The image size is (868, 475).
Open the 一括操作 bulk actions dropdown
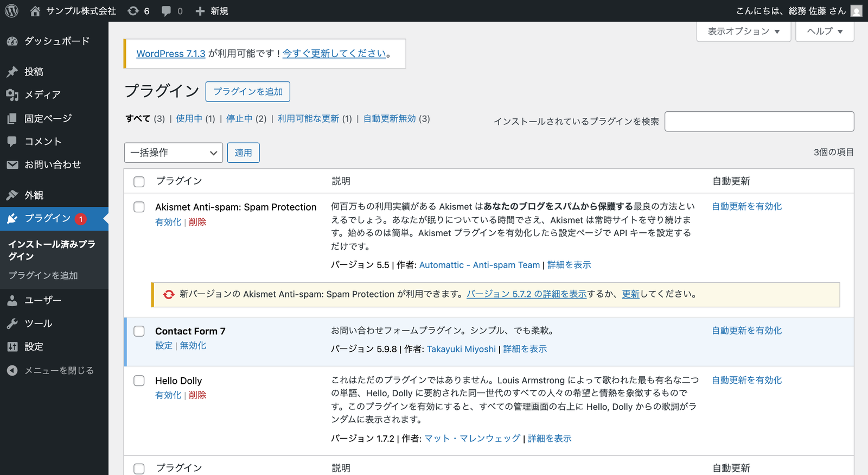click(x=174, y=153)
